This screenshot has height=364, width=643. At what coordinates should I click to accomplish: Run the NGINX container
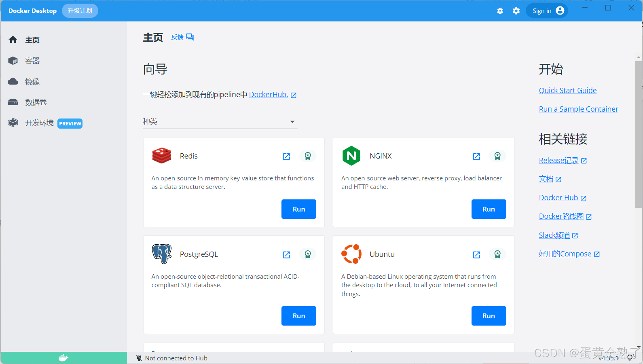[489, 209]
